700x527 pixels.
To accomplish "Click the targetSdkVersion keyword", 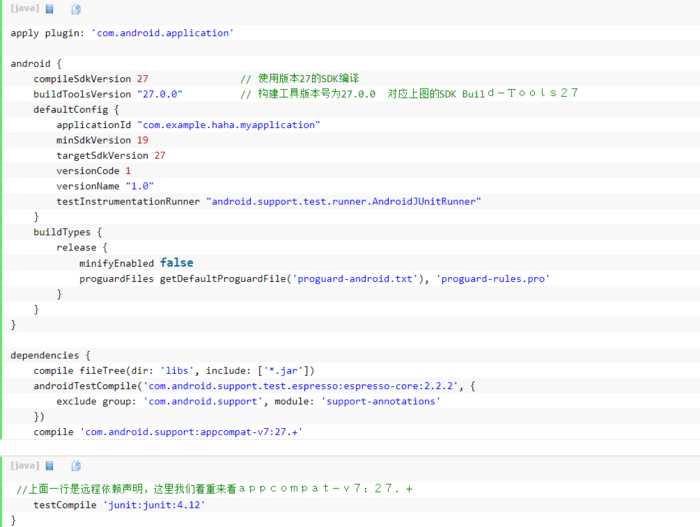I will tap(102, 155).
